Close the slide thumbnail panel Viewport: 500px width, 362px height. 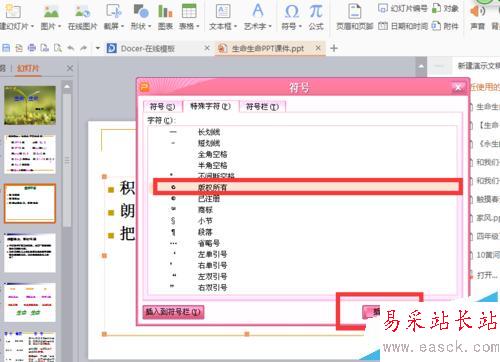(70, 68)
